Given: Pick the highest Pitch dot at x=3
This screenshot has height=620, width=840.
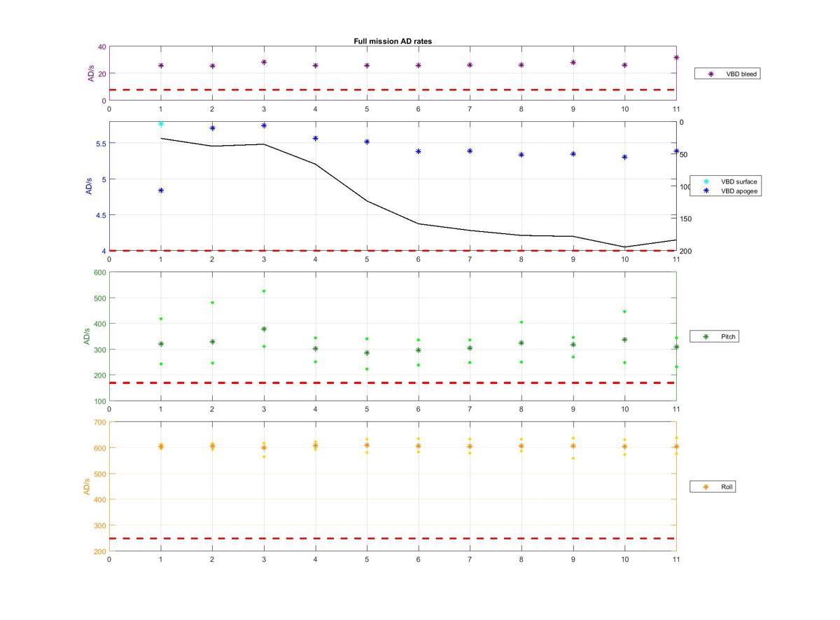Looking at the screenshot, I should [264, 291].
